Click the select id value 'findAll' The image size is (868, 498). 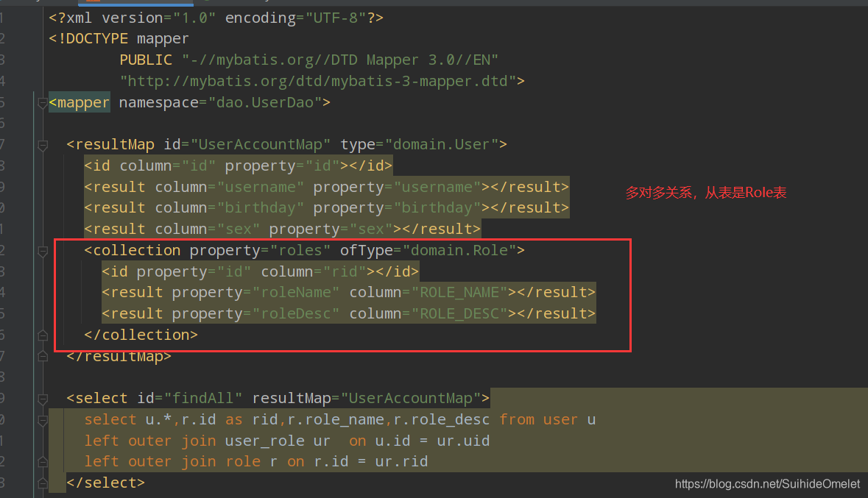pyautogui.click(x=203, y=399)
